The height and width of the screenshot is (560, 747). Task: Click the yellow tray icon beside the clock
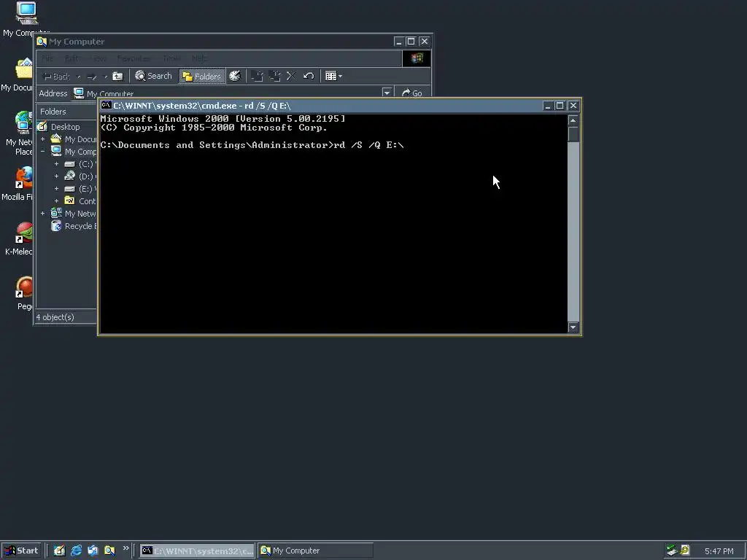(x=685, y=550)
